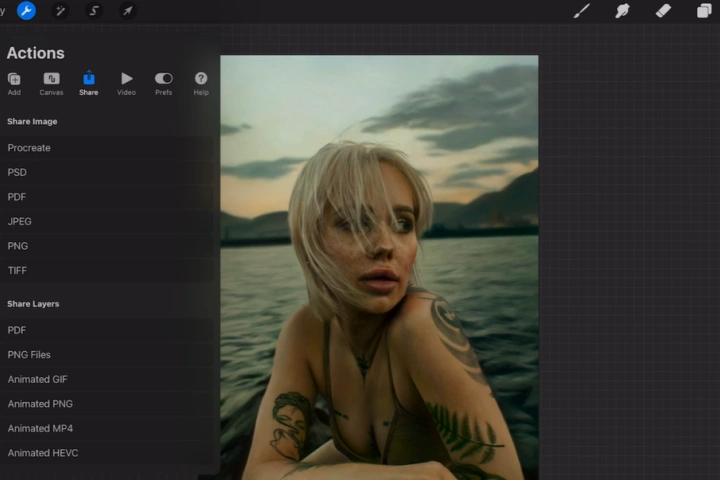The image size is (720, 480).
Task: Tap the portrait artwork on canvas
Action: [x=379, y=267]
